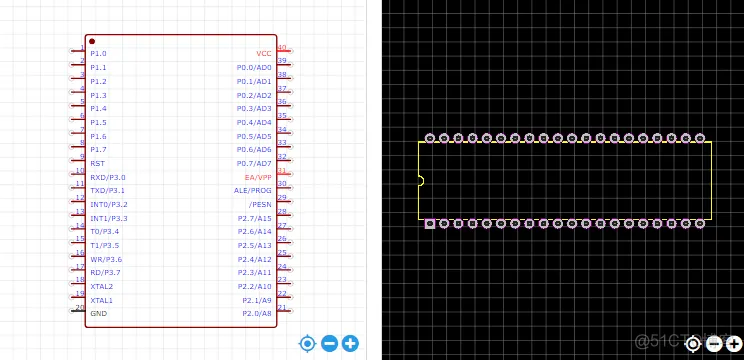Select the P2.3/A11 pin label
Image resolution: width=744 pixels, height=360 pixels.
coord(255,273)
